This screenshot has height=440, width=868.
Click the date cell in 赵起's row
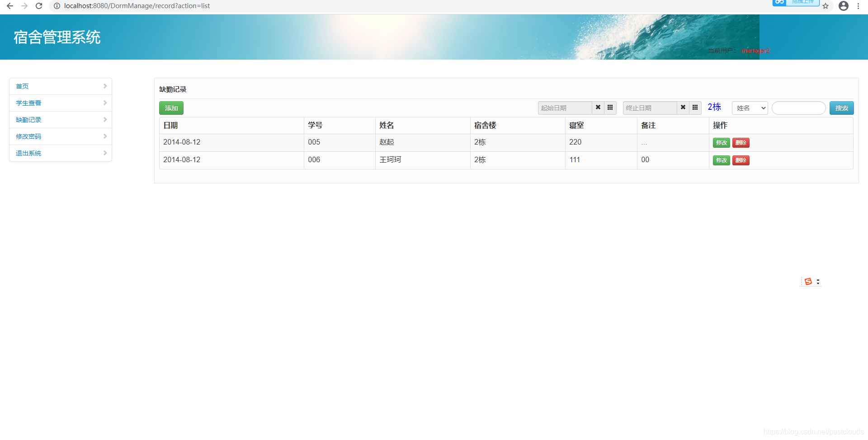click(x=231, y=142)
